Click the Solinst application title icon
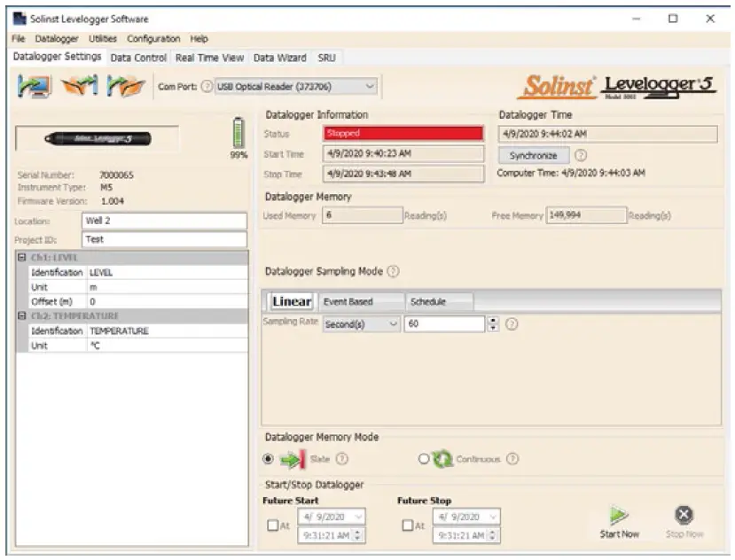Image resolution: width=735 pixels, height=560 pixels. pyautogui.click(x=20, y=19)
